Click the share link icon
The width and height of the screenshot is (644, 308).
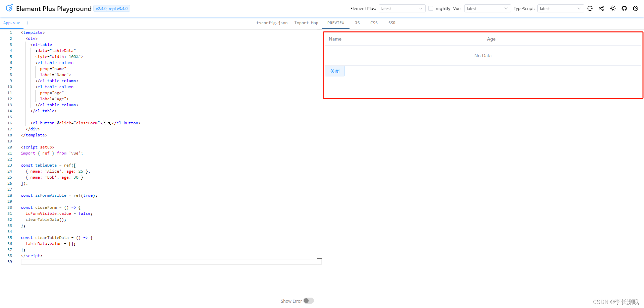click(x=601, y=8)
